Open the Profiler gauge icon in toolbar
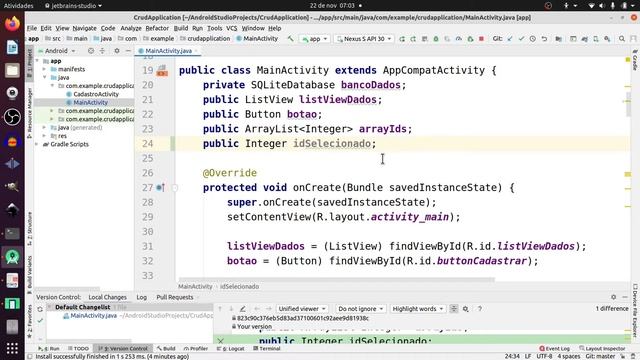The width and height of the screenshot is (640, 360). pyautogui.click(x=459, y=39)
